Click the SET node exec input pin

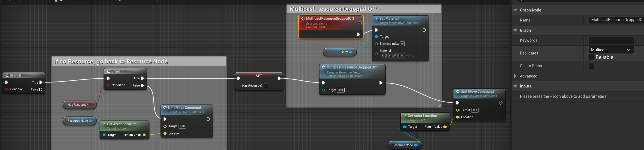click(238, 78)
